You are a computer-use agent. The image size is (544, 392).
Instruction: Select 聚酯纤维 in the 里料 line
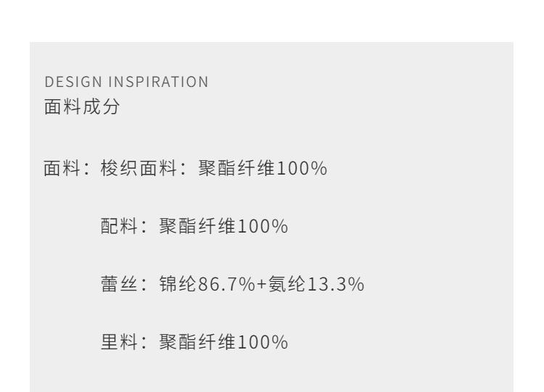(x=189, y=341)
